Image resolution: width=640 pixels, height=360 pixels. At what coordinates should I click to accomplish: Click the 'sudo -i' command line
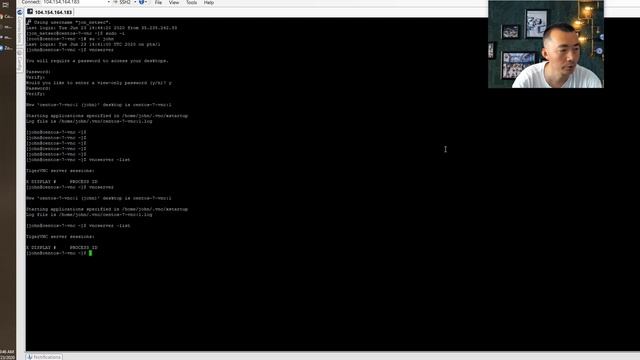point(76,33)
